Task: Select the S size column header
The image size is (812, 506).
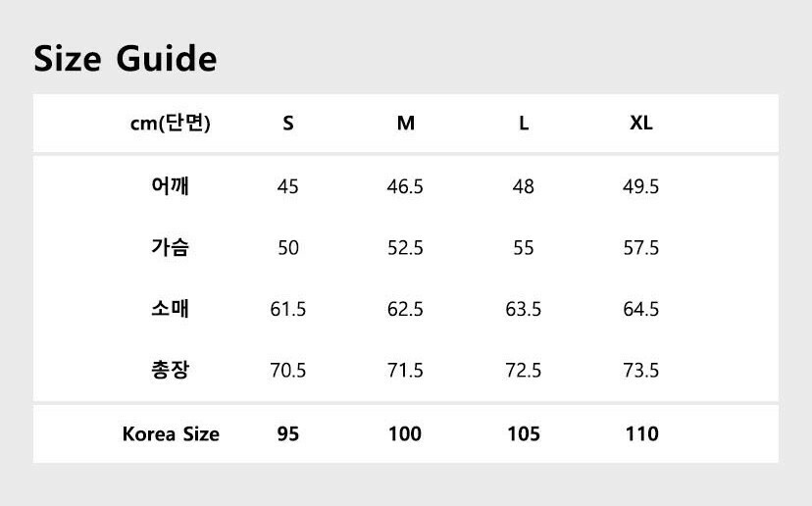Action: tap(288, 124)
